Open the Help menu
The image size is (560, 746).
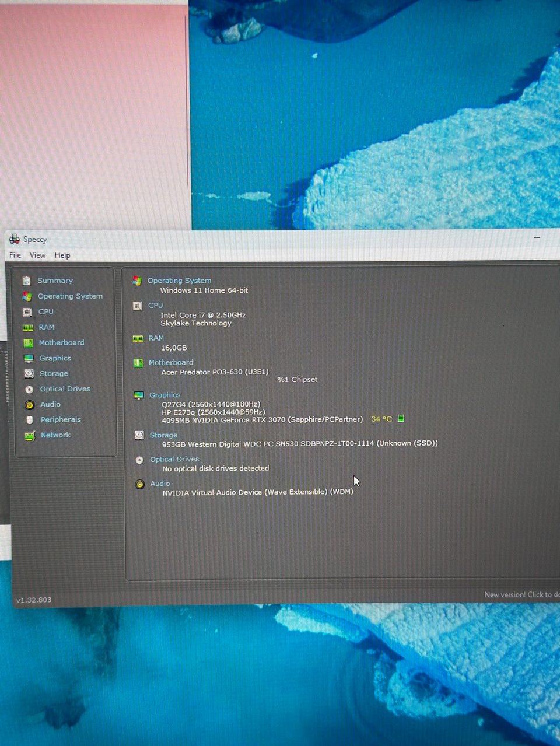click(62, 255)
